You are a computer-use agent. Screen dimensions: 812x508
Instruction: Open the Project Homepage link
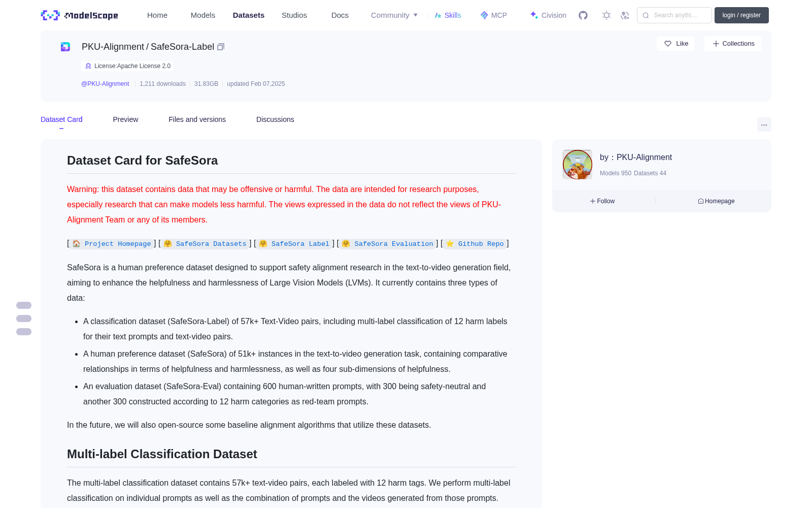112,244
